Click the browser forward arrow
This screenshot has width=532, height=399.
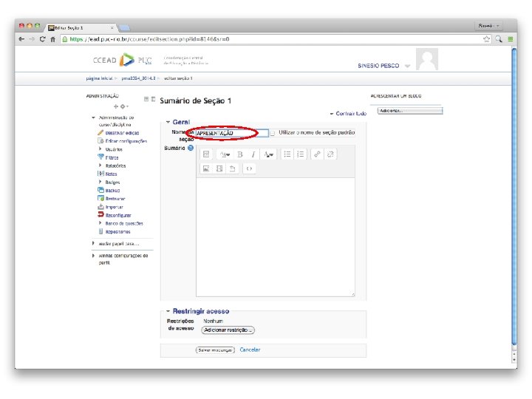[32, 39]
